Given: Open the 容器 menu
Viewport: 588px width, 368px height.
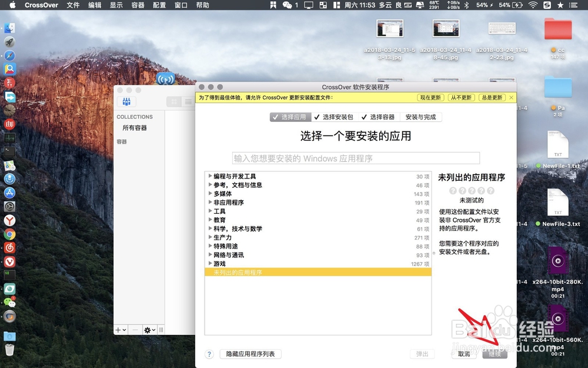Looking at the screenshot, I should [x=138, y=5].
